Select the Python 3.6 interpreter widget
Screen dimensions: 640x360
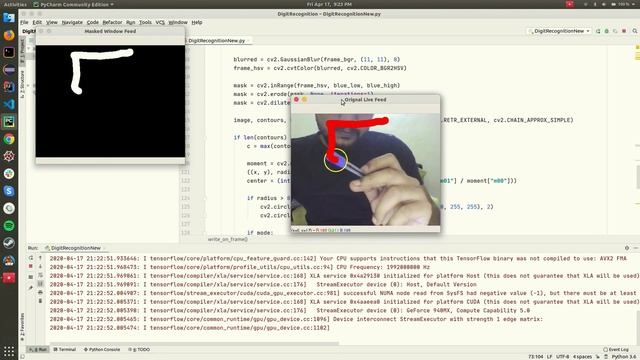(624, 357)
